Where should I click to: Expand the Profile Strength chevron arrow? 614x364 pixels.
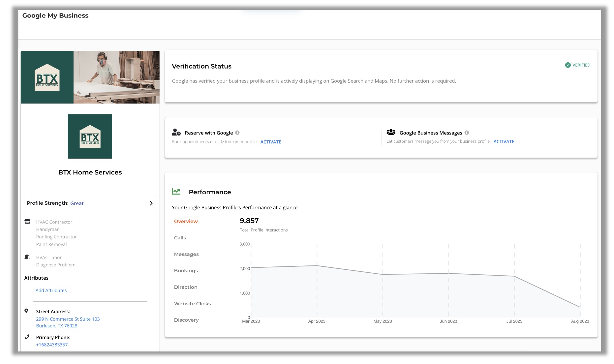pos(151,203)
